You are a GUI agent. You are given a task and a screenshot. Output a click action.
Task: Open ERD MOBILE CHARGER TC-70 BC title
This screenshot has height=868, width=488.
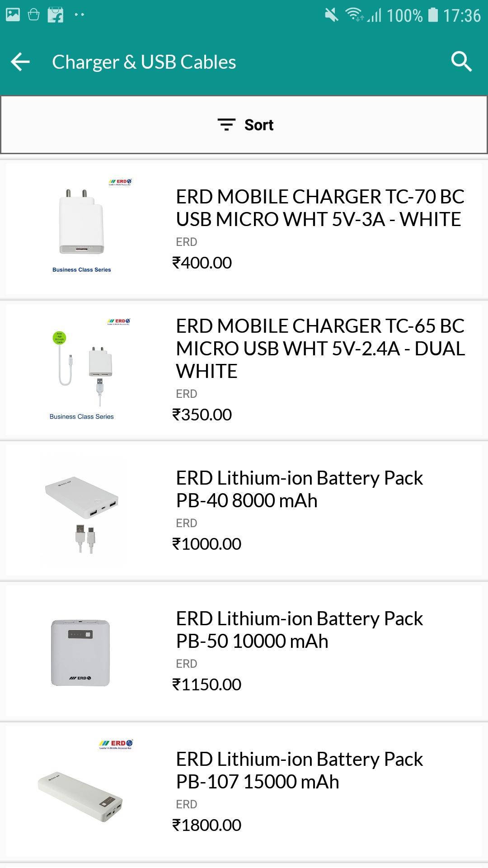tap(320, 208)
